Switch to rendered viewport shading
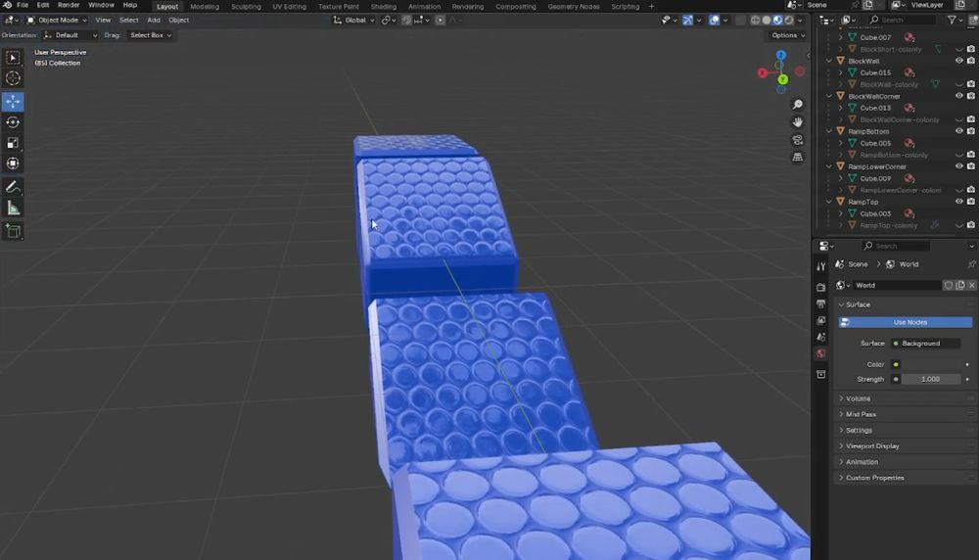979x560 pixels. tap(789, 20)
